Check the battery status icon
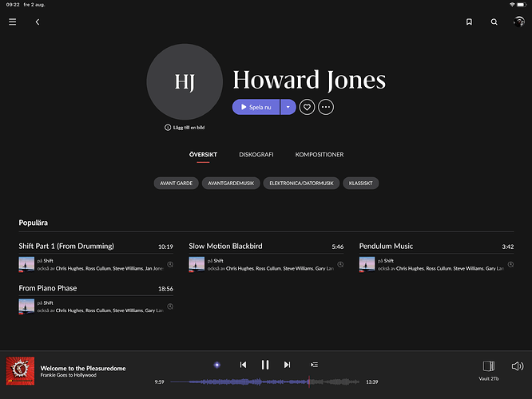Image resolution: width=532 pixels, height=399 pixels. (522, 5)
